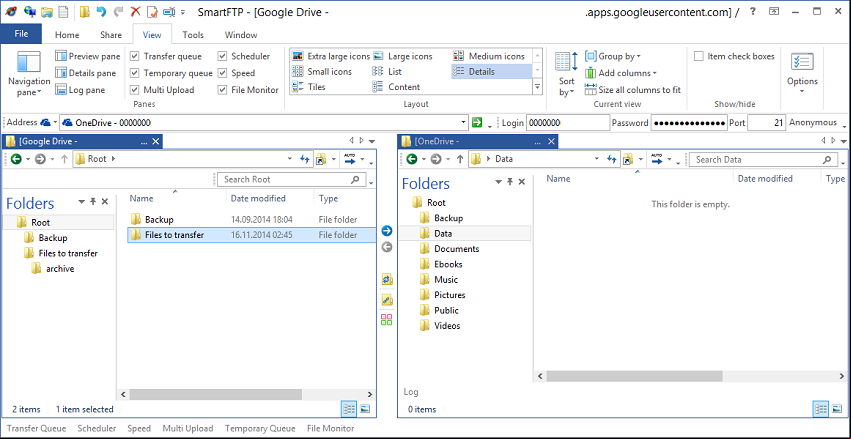
Task: Open OneDrive Data path dropdown
Action: (x=597, y=160)
